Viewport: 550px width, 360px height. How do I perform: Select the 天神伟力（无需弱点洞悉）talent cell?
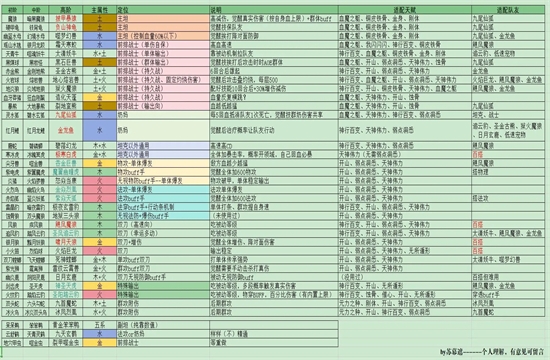[405, 154]
